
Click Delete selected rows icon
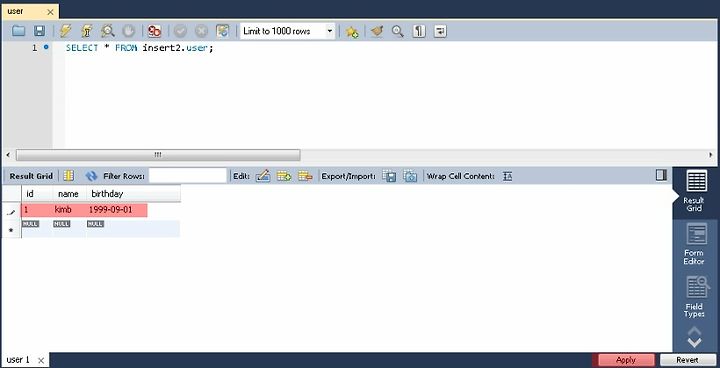pyautogui.click(x=305, y=176)
